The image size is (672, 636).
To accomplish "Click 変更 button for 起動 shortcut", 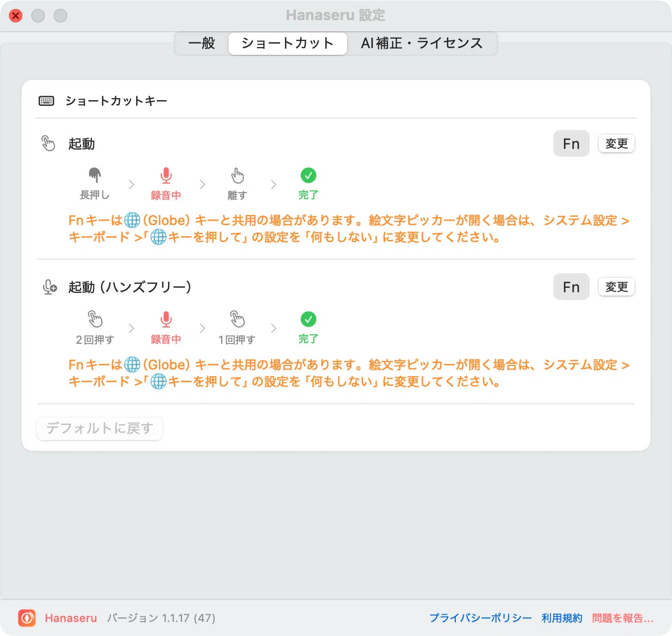I will 617,144.
